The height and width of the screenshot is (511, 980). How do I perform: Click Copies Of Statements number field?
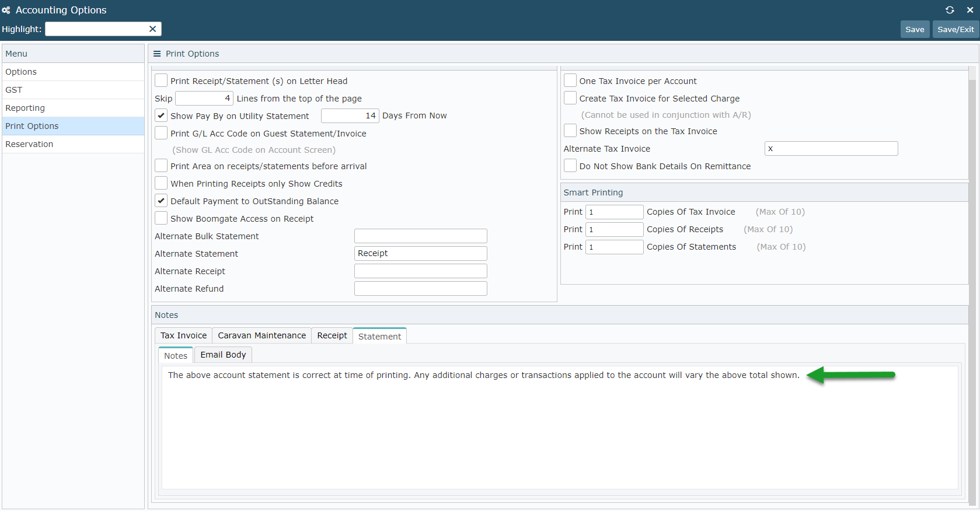[x=614, y=247]
